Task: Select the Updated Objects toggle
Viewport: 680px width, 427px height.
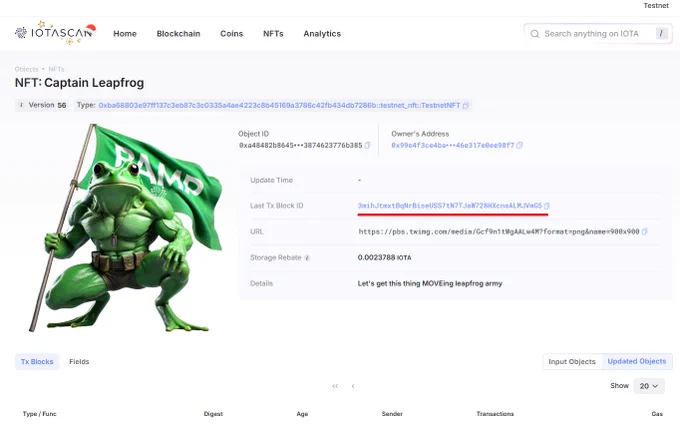Action: point(637,361)
